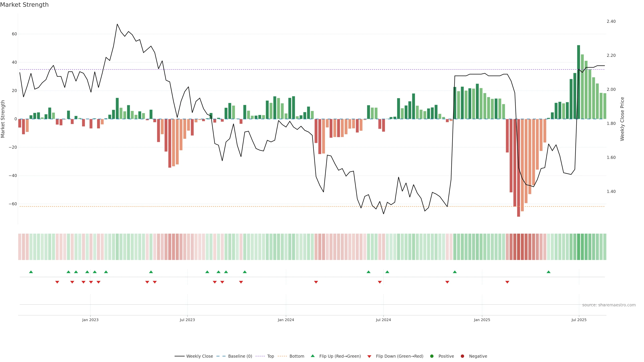Click the Weekly Close Price axis title
644x362 pixels.
(622, 119)
